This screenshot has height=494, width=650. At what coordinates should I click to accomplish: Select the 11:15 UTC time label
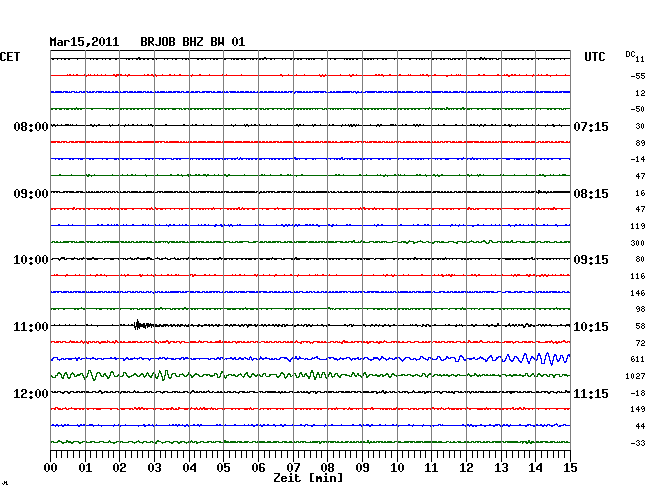(x=591, y=393)
